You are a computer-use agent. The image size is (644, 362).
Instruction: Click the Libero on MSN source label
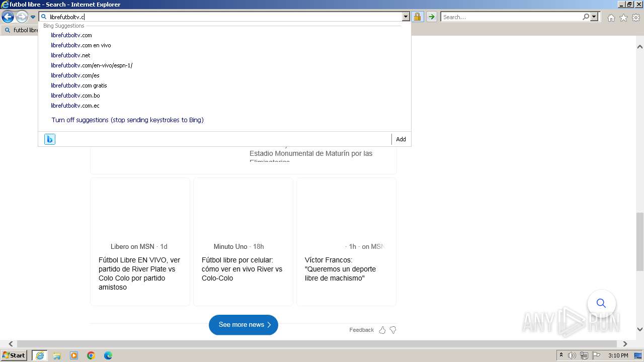click(132, 246)
